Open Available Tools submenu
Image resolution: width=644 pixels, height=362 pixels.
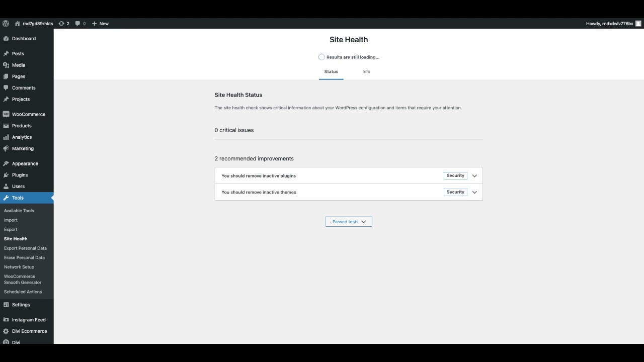point(19,211)
